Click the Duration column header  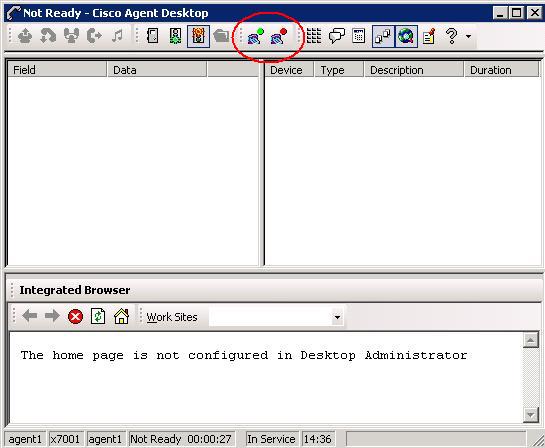(x=502, y=70)
